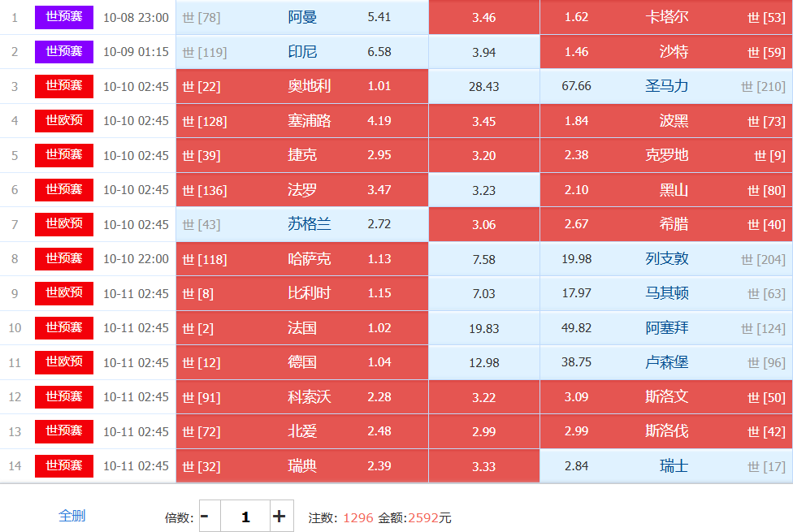Click the purple 世预赛 tag in row 1
The image size is (793, 532).
point(63,17)
